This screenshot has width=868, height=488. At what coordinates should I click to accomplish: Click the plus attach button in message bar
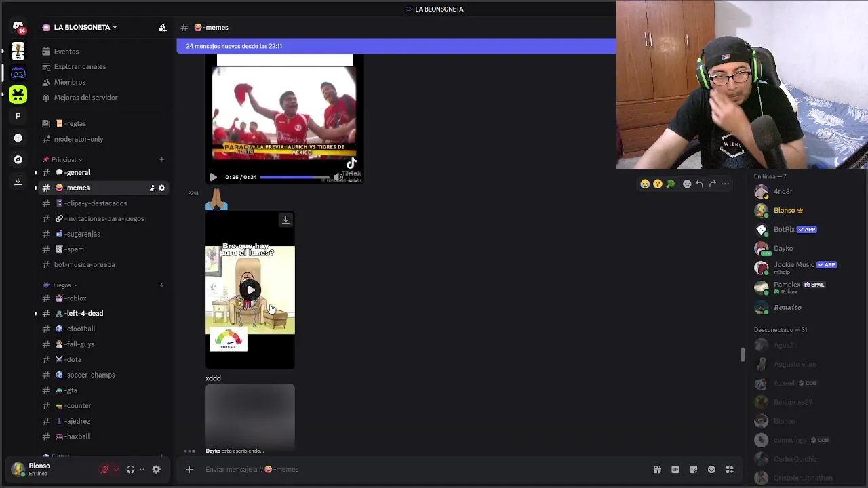click(189, 469)
